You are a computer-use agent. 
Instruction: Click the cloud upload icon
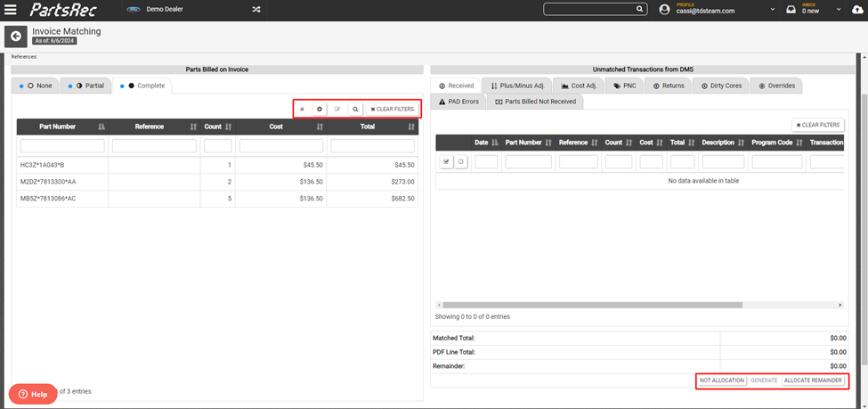click(857, 10)
